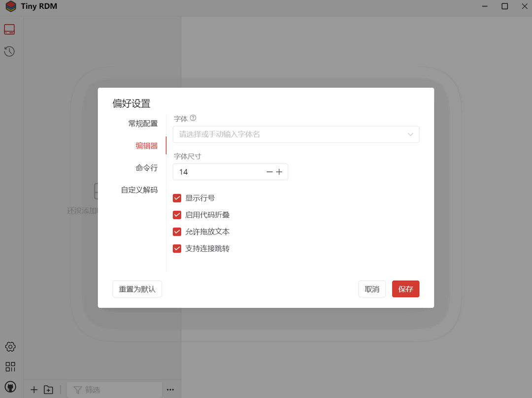
Task: Open the settings gear in the sidebar
Action: (x=10, y=347)
